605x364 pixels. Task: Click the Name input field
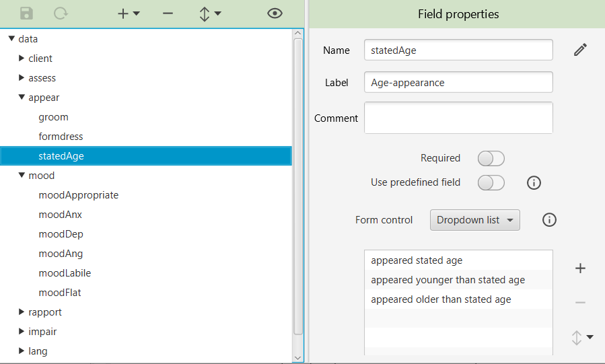click(458, 50)
